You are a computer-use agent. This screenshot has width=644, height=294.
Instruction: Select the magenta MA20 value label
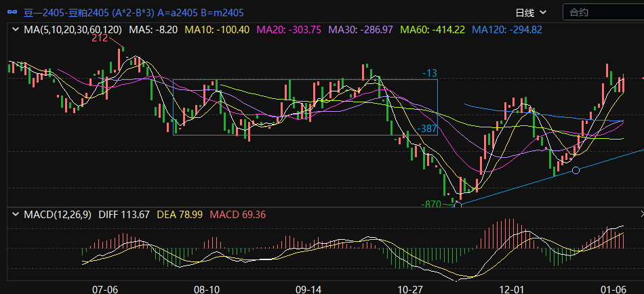click(x=289, y=30)
